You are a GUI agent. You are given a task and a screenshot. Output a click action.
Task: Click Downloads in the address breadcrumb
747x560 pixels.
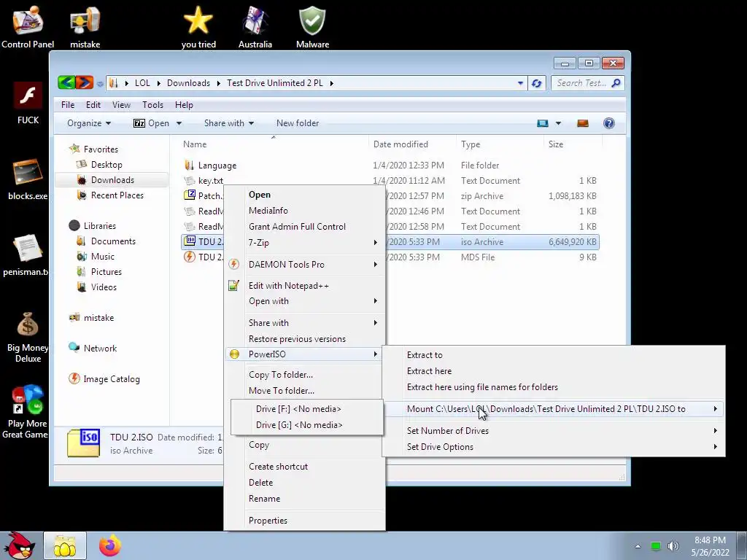(188, 83)
